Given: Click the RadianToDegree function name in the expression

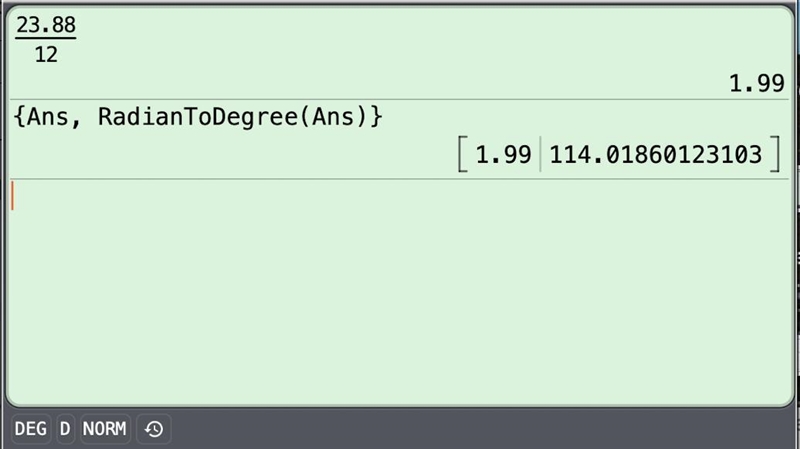Looking at the screenshot, I should coord(198,117).
